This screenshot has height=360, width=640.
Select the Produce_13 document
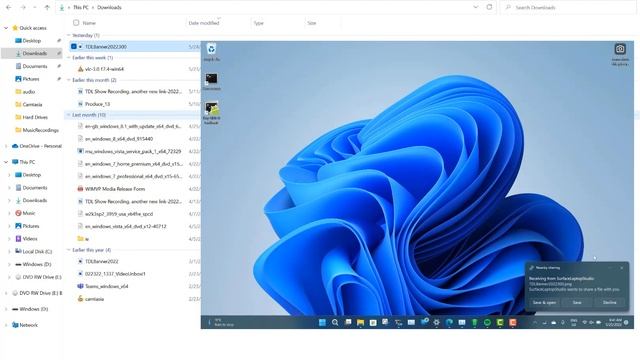(98, 104)
